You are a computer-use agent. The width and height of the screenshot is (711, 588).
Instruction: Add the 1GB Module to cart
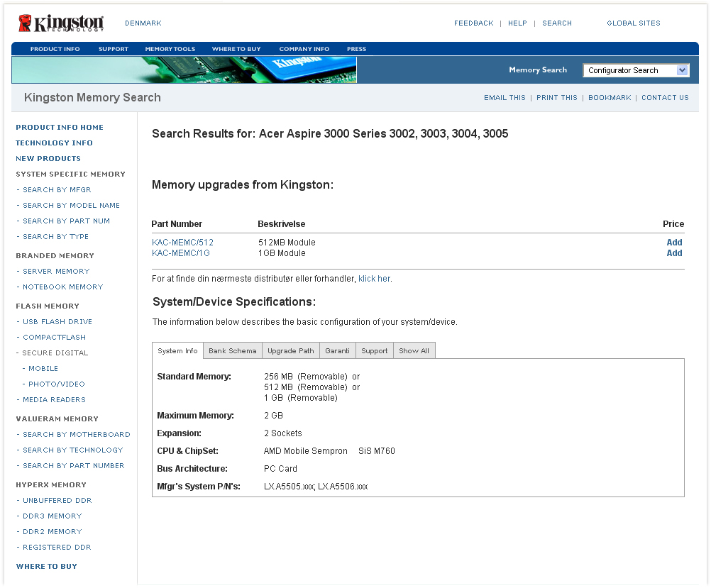674,253
